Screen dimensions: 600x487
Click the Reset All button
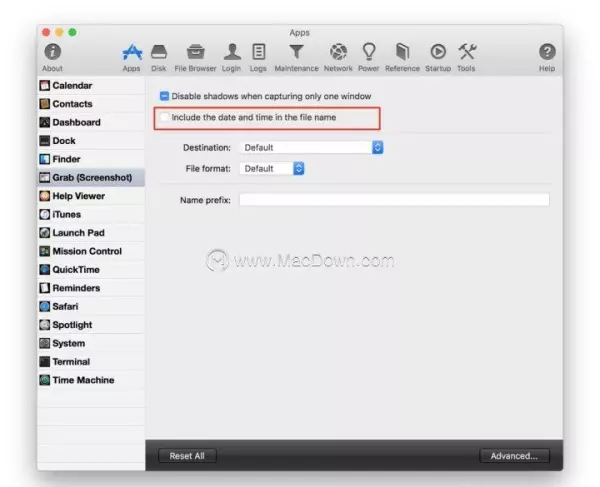tap(187, 456)
